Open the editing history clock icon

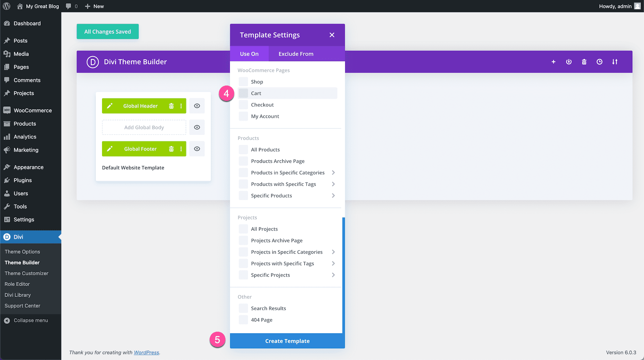point(599,62)
